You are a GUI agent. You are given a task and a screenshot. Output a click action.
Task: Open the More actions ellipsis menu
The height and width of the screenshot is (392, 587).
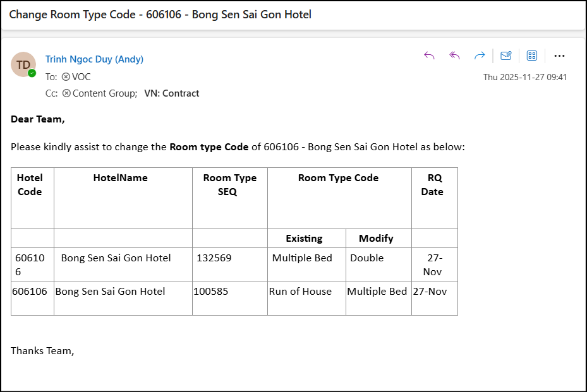559,56
